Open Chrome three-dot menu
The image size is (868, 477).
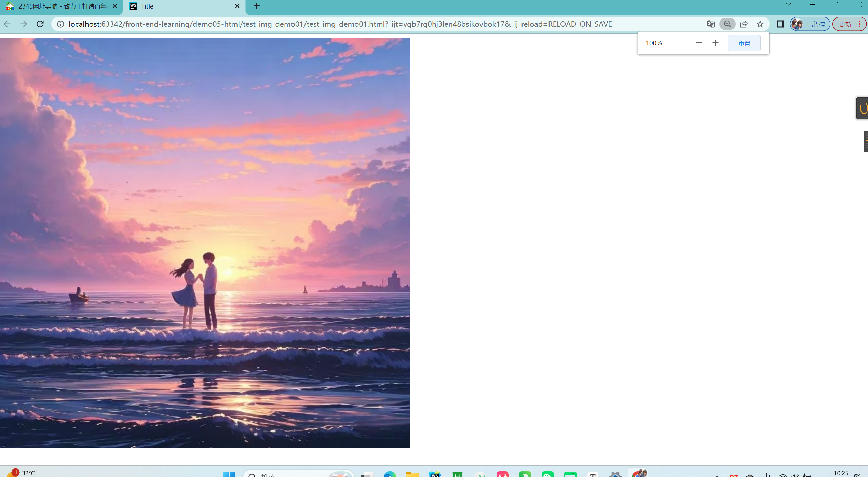[x=860, y=24]
